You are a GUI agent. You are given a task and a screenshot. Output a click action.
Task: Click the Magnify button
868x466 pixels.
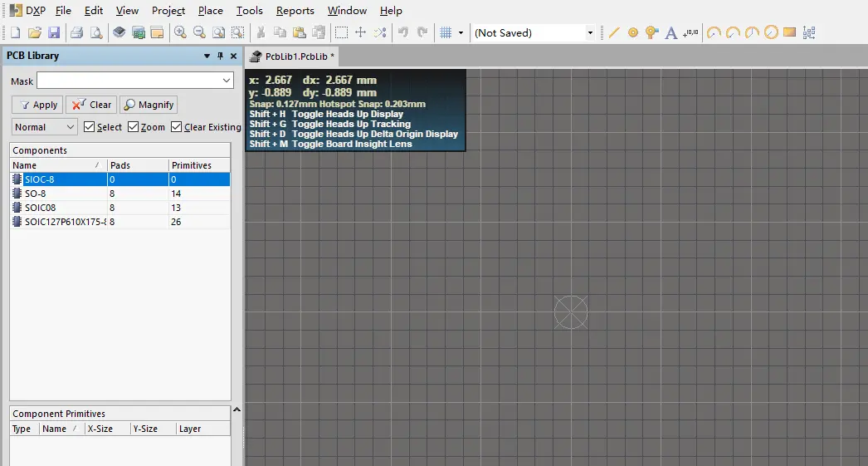pyautogui.click(x=149, y=105)
